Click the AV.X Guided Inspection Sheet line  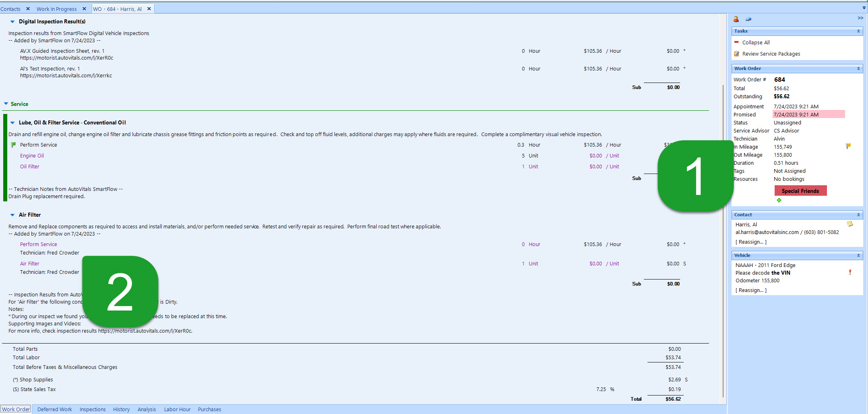[62, 51]
